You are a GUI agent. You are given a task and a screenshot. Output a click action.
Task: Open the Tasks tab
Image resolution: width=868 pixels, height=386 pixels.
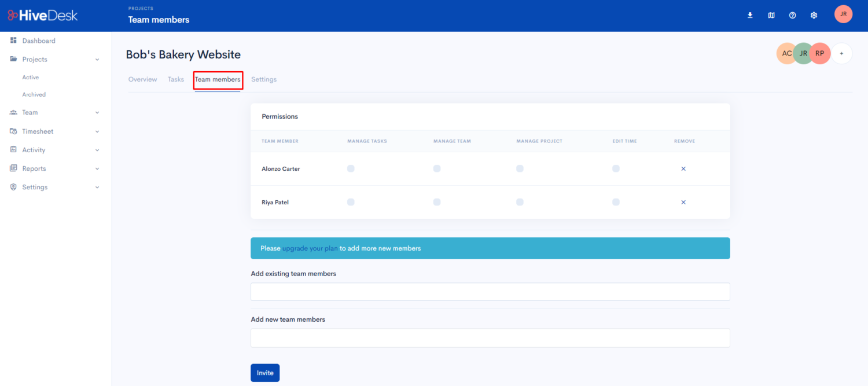pos(176,79)
